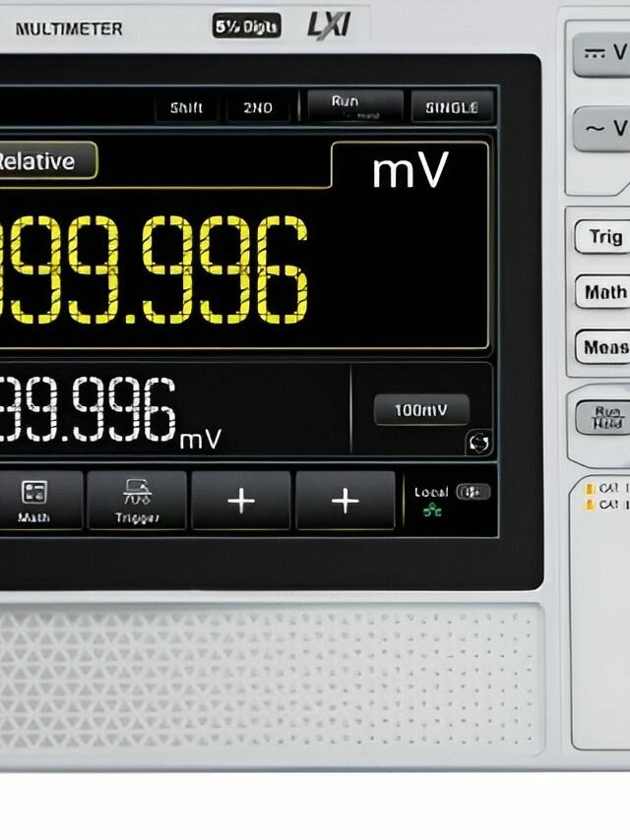The image size is (630, 840).
Task: Tap the SINGLE trigger button
Action: tap(452, 107)
